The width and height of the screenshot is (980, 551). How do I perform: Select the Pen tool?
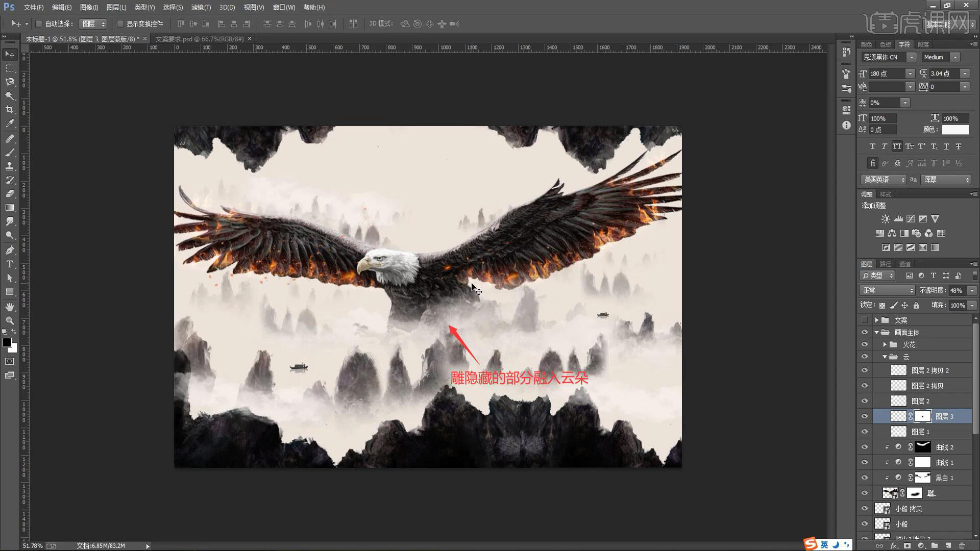pyautogui.click(x=10, y=250)
